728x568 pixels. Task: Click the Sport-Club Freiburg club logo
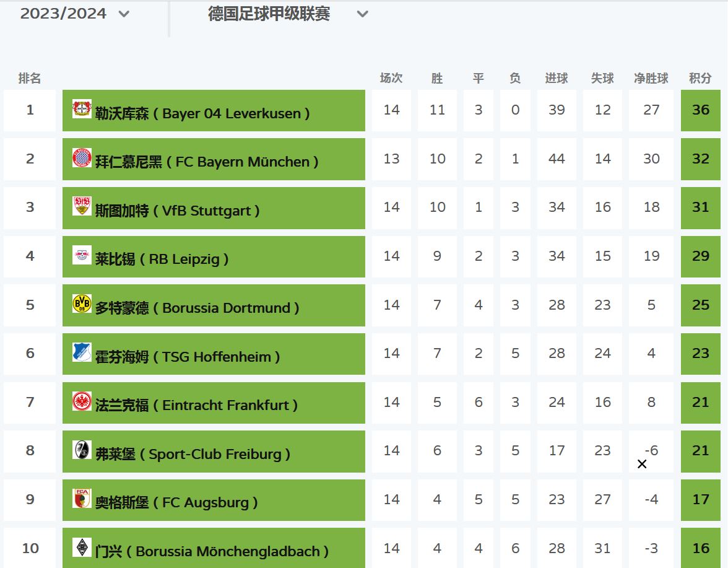pos(82,450)
